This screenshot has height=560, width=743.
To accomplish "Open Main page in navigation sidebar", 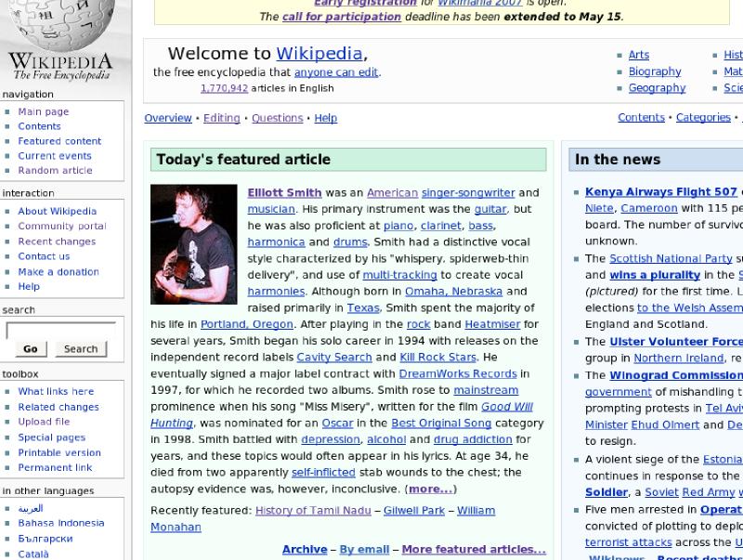I will point(43,111).
